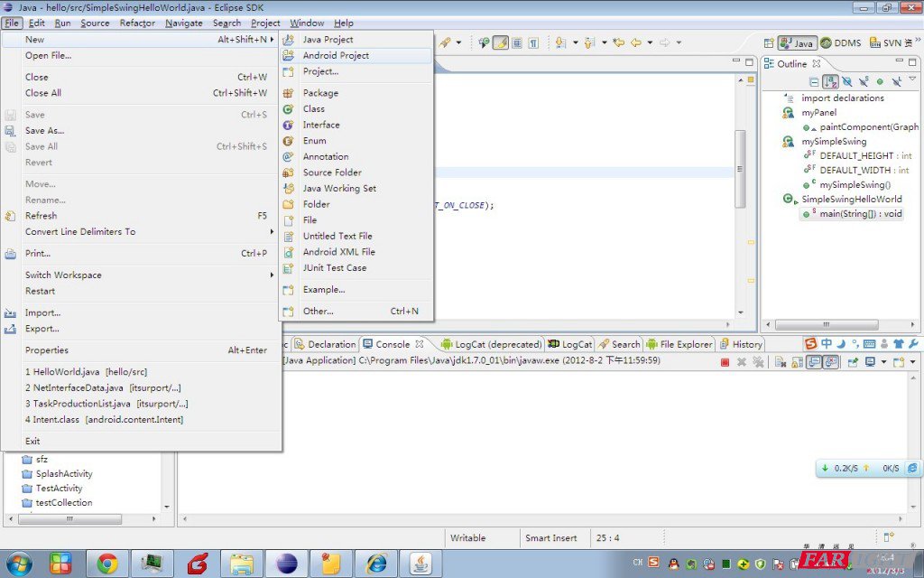Click the Open Perspective icon
The width and height of the screenshot is (924, 578).
769,43
